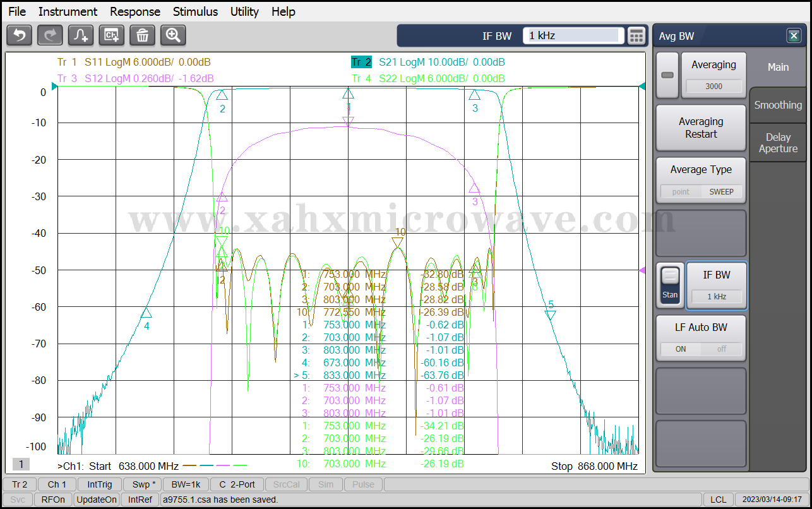Open the numeric keypad icon beside IF BW
The width and height of the screenshot is (812, 509).
pyautogui.click(x=636, y=36)
